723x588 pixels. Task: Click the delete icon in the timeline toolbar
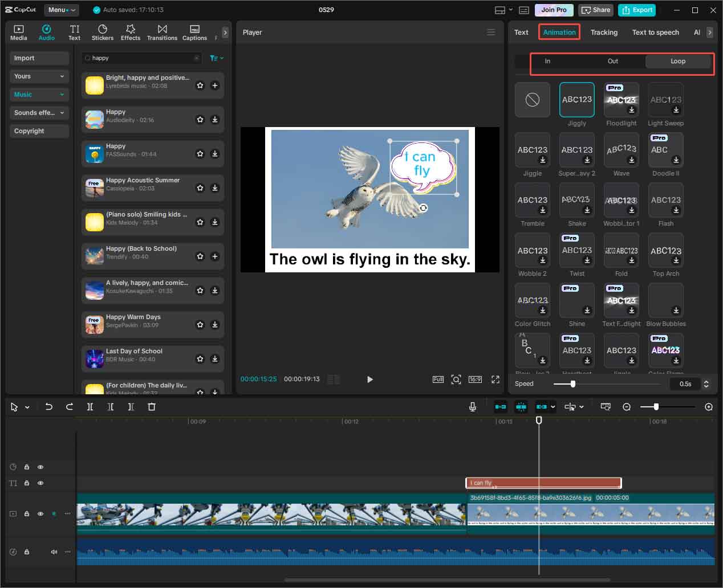(x=151, y=407)
